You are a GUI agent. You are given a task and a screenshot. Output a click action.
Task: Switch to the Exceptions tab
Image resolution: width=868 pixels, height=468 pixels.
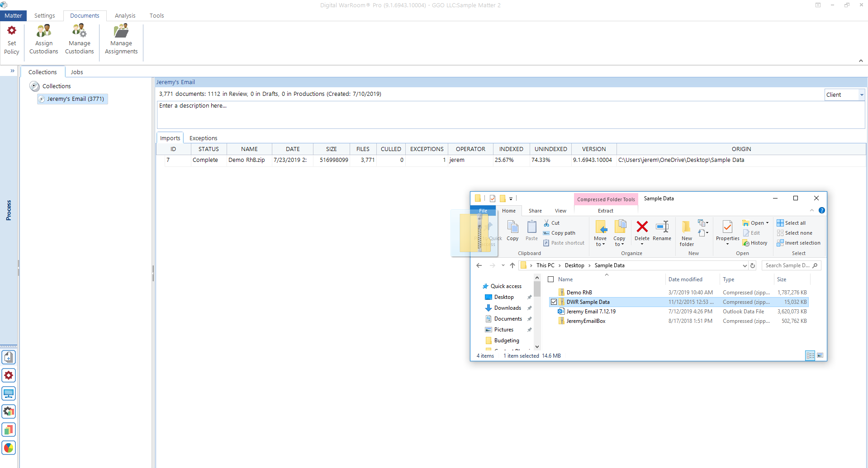point(204,138)
